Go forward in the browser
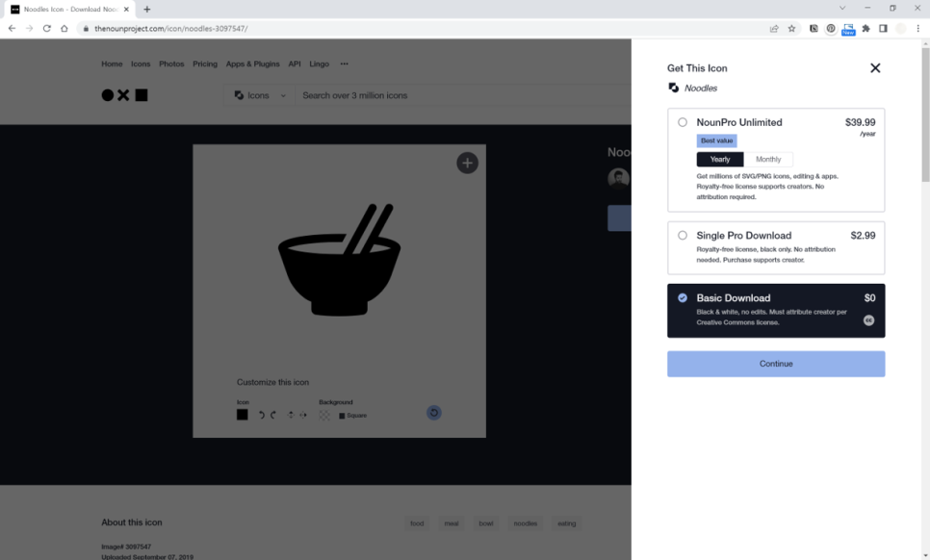930x560 pixels. (x=29, y=29)
